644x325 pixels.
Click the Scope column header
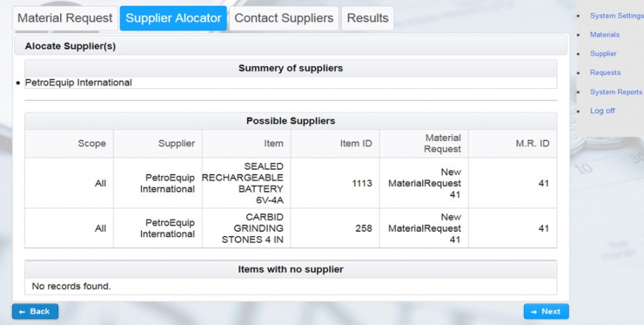(92, 143)
